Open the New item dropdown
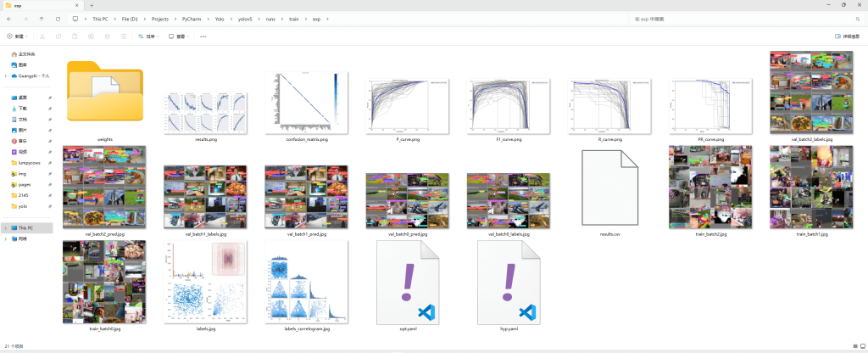868x353 pixels. click(x=17, y=36)
